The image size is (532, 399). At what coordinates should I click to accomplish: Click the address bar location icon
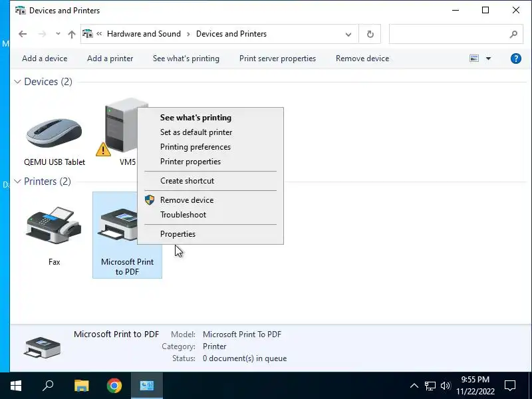point(88,34)
